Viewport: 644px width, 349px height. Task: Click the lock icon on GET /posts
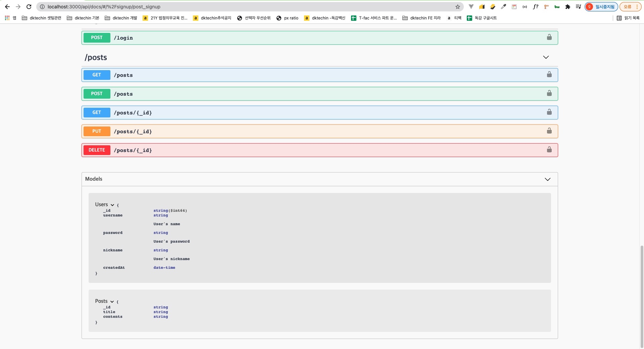pyautogui.click(x=549, y=74)
